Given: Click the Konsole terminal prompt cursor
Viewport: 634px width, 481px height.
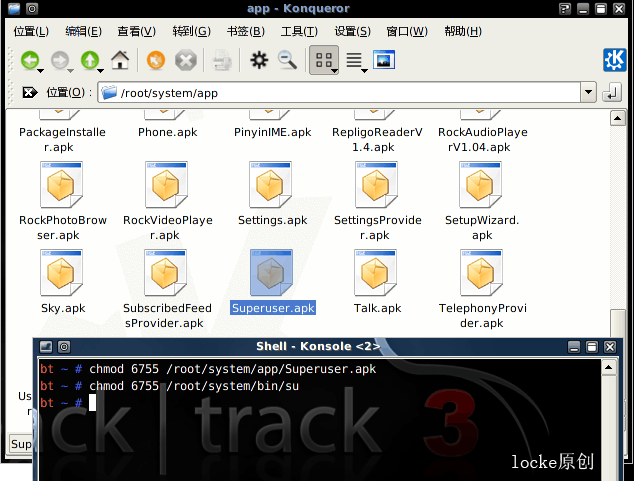Looking at the screenshot, I should click(x=92, y=403).
